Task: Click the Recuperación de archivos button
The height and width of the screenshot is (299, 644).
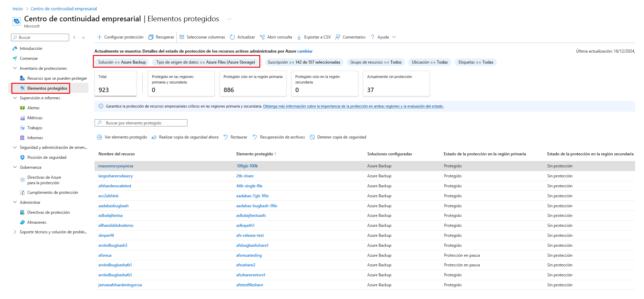Action: click(x=279, y=137)
